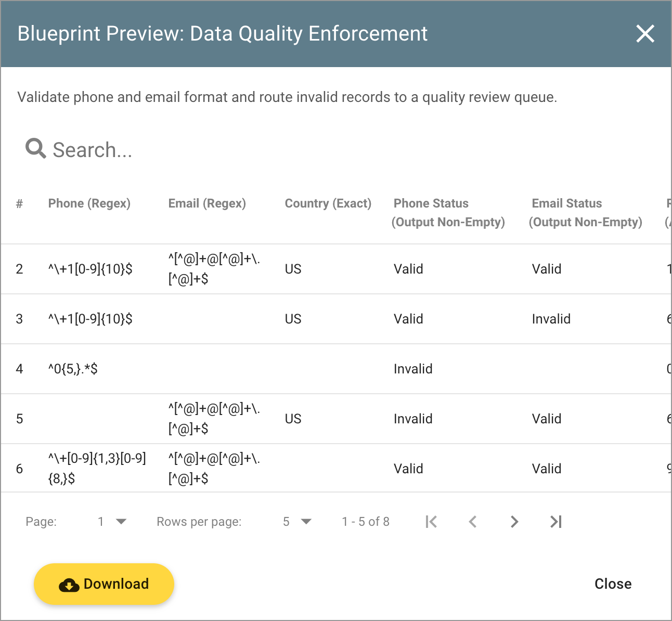Go to the previous page
The image size is (672, 621).
click(x=473, y=522)
